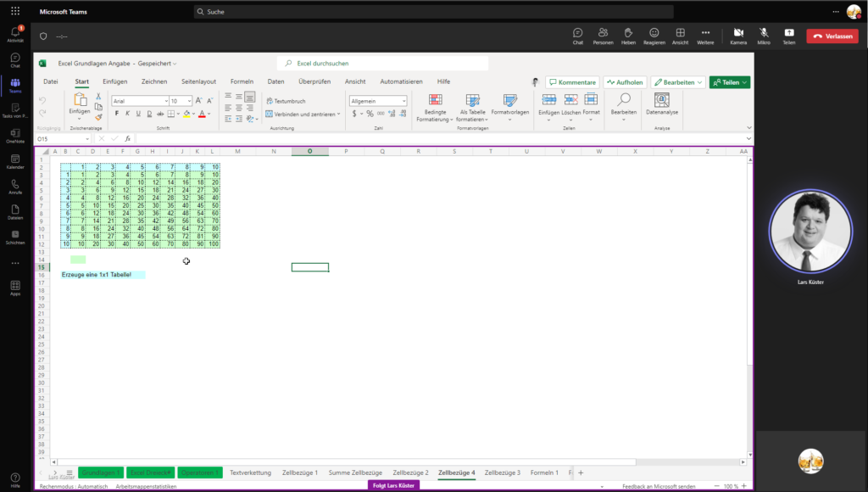Open Dateien in the Teams sidebar
The image size is (868, 492).
pos(15,212)
